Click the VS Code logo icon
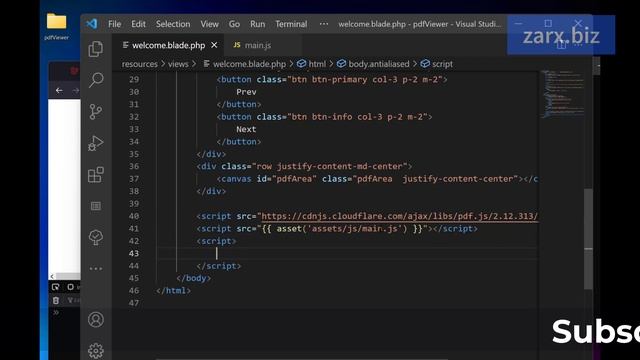Image resolution: width=640 pixels, height=360 pixels. [x=92, y=24]
